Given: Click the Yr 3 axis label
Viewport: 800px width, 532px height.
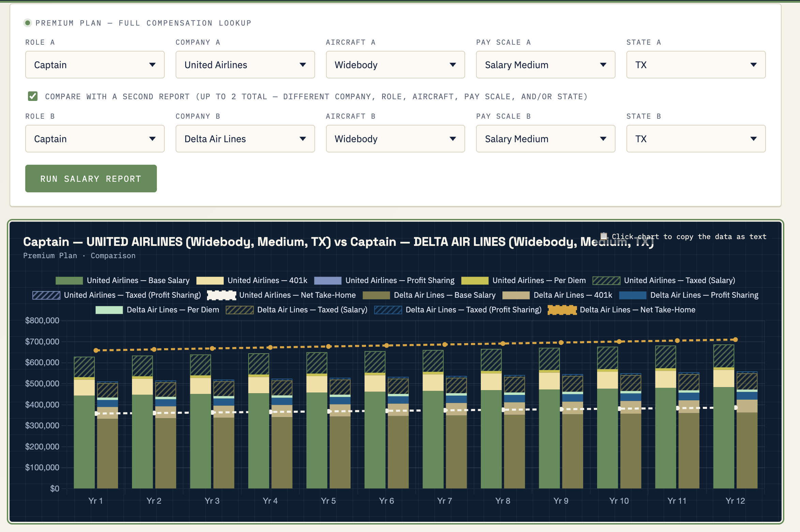Looking at the screenshot, I should pos(212,501).
